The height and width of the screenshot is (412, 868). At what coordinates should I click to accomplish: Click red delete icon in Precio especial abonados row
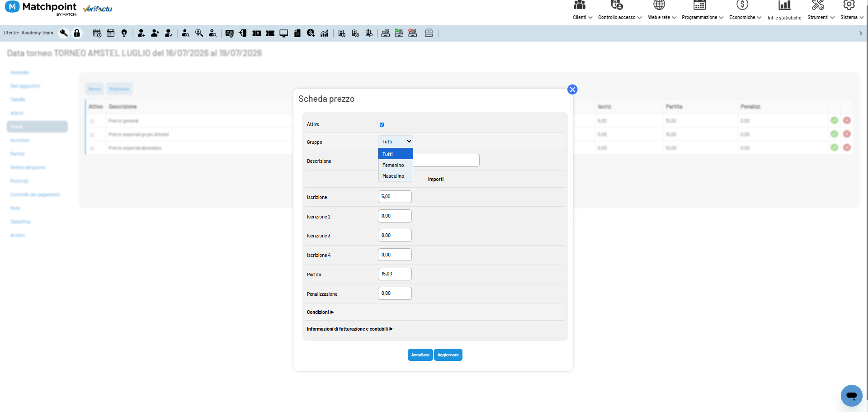click(x=847, y=147)
